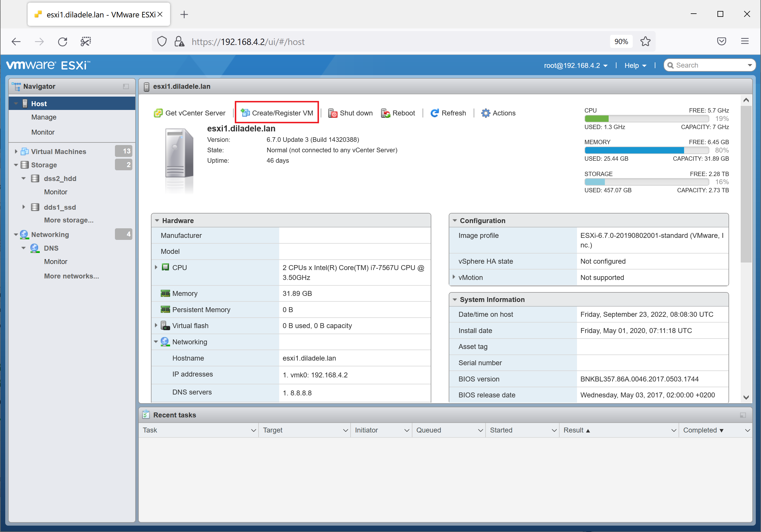The height and width of the screenshot is (532, 761).
Task: Click the browser shield icon
Action: coord(162,42)
